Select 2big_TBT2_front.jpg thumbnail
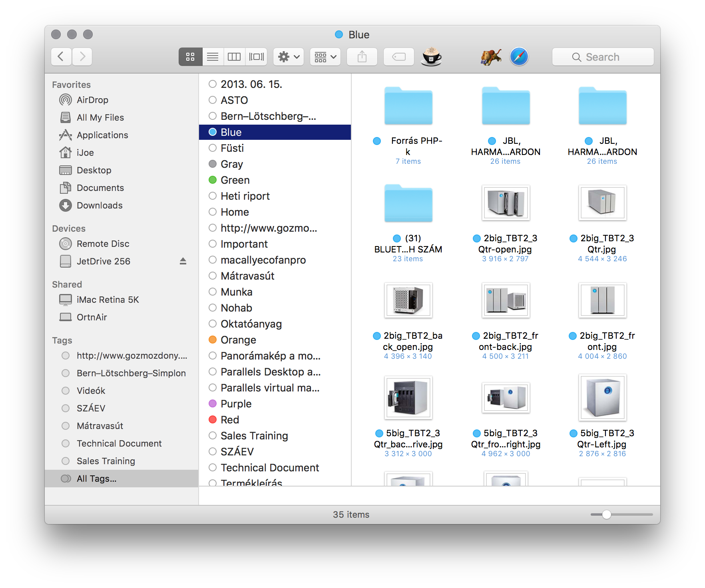 (602, 300)
